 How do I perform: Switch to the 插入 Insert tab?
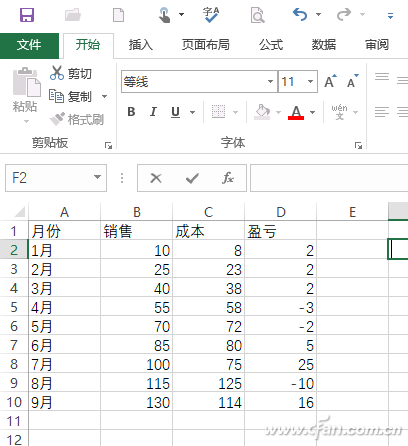(x=141, y=45)
